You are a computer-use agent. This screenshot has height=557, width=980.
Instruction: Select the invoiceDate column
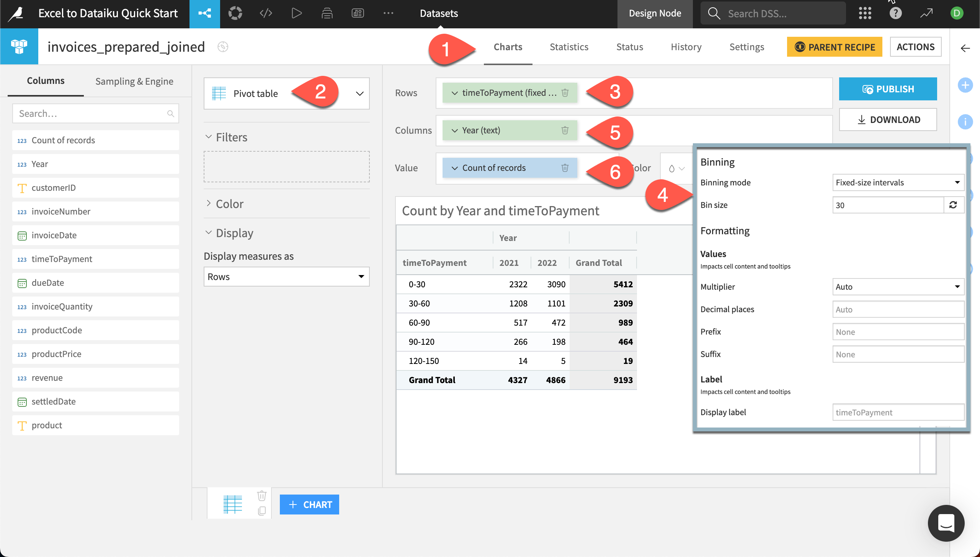point(95,235)
